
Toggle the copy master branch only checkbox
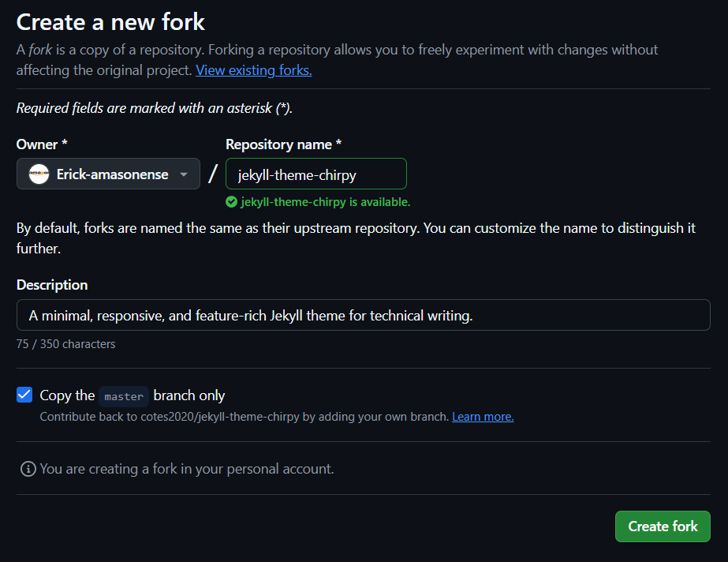(x=24, y=395)
